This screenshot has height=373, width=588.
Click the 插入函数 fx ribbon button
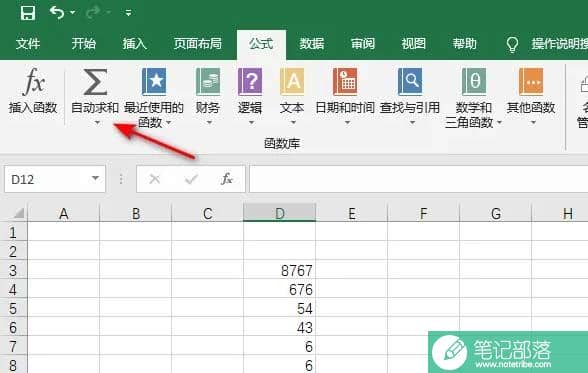pyautogui.click(x=33, y=91)
